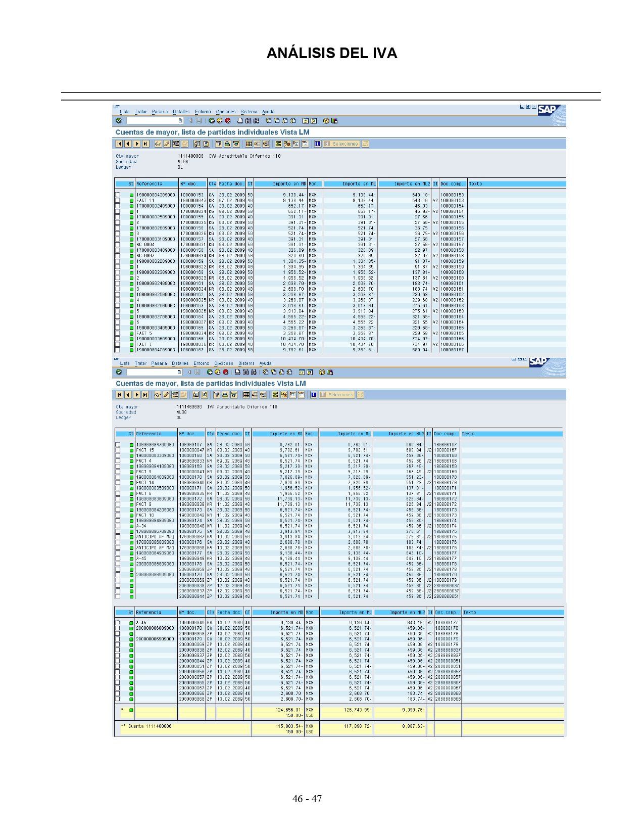The width and height of the screenshot is (644, 834).
Task: Click the Selecciones button in lower toolbar
Action: 337,395
